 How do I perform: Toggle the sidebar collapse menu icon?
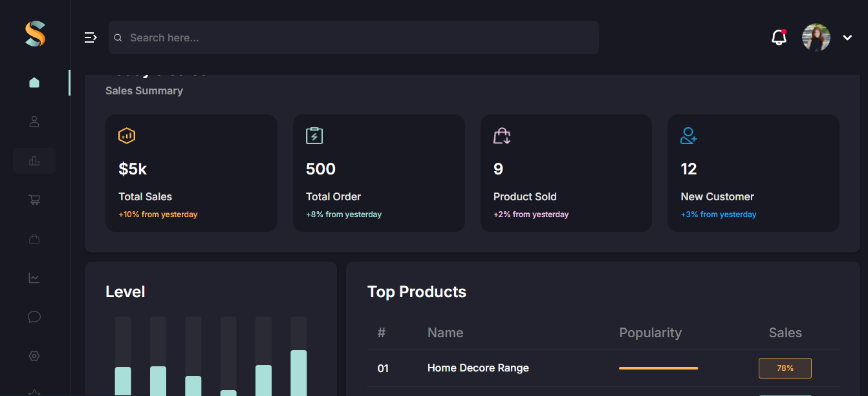click(x=91, y=37)
